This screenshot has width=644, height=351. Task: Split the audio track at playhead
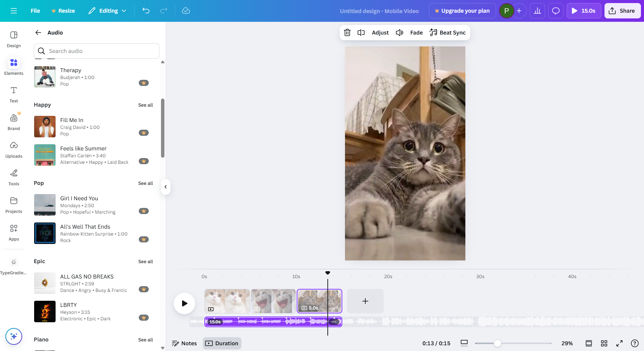(x=361, y=33)
